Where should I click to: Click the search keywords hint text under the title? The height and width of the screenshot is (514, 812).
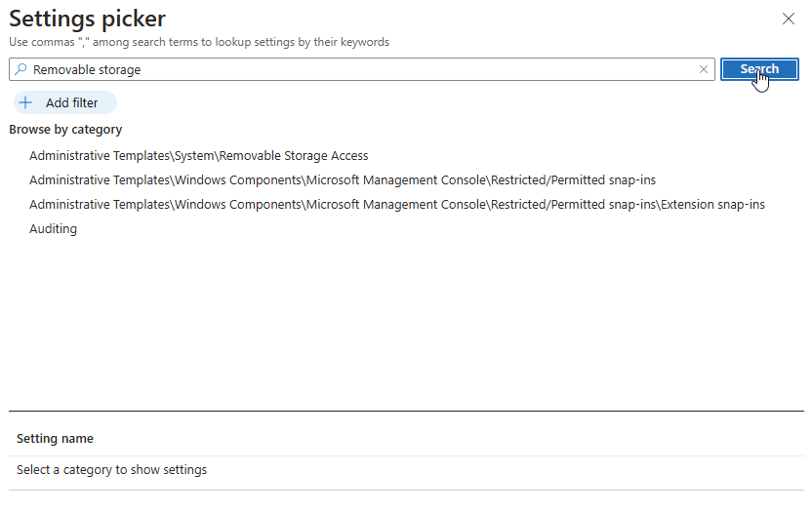(x=199, y=42)
